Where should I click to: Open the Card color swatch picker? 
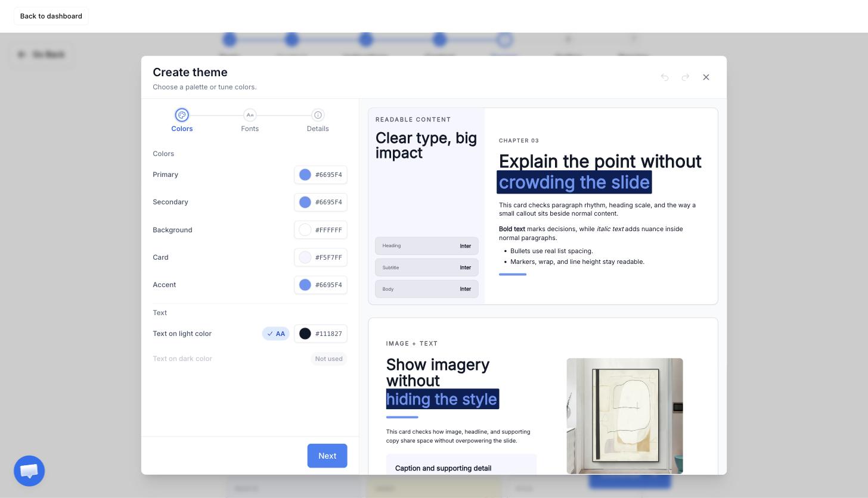click(x=305, y=257)
